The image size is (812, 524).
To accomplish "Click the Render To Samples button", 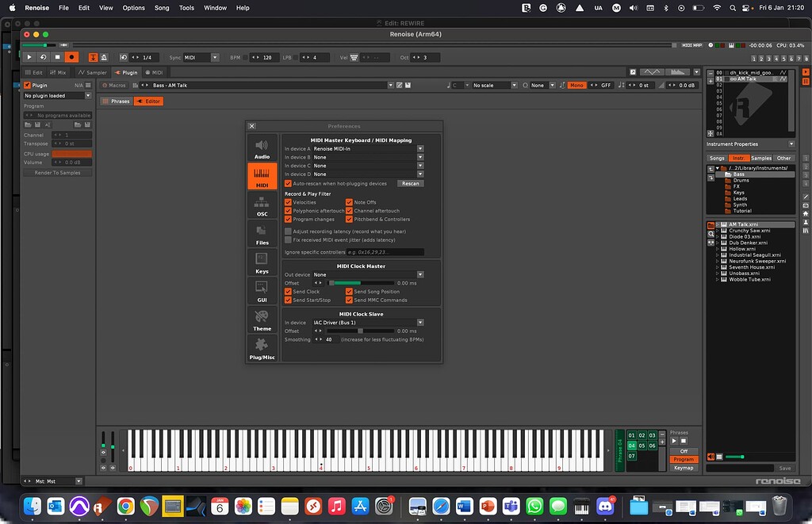I will (x=57, y=173).
